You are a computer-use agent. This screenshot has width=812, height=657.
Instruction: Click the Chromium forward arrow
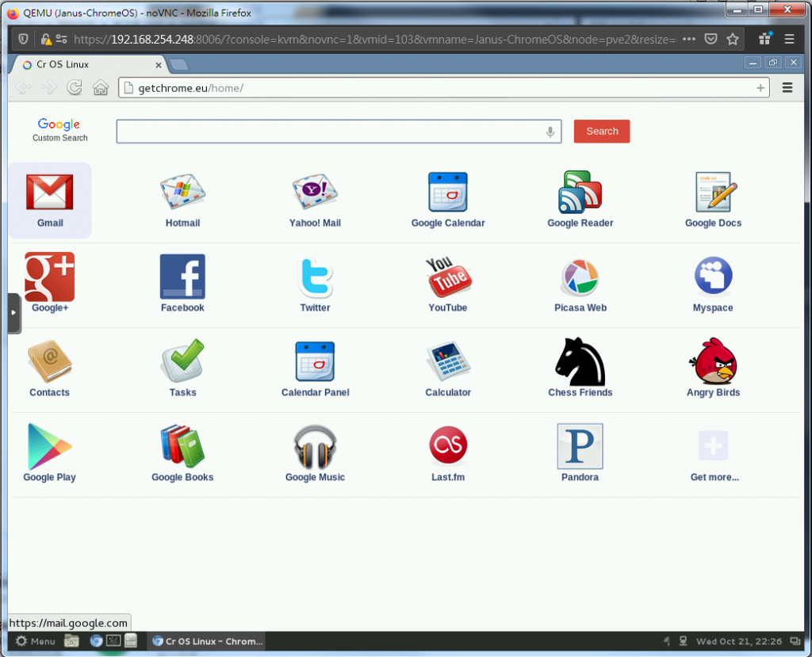coord(48,87)
